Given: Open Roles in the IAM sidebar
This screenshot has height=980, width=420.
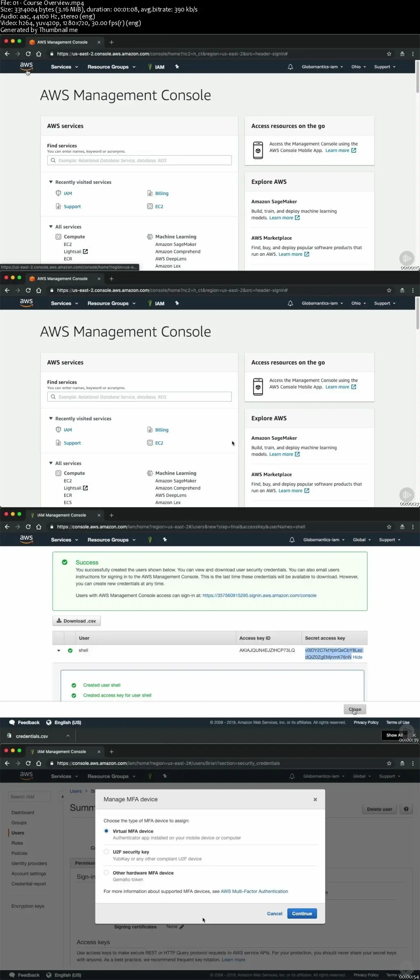Looking at the screenshot, I should (17, 843).
